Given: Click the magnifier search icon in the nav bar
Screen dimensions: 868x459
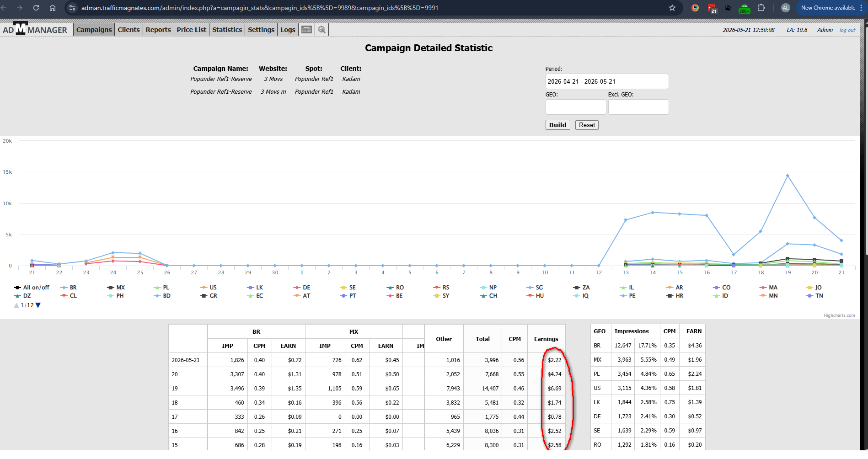Looking at the screenshot, I should [322, 30].
